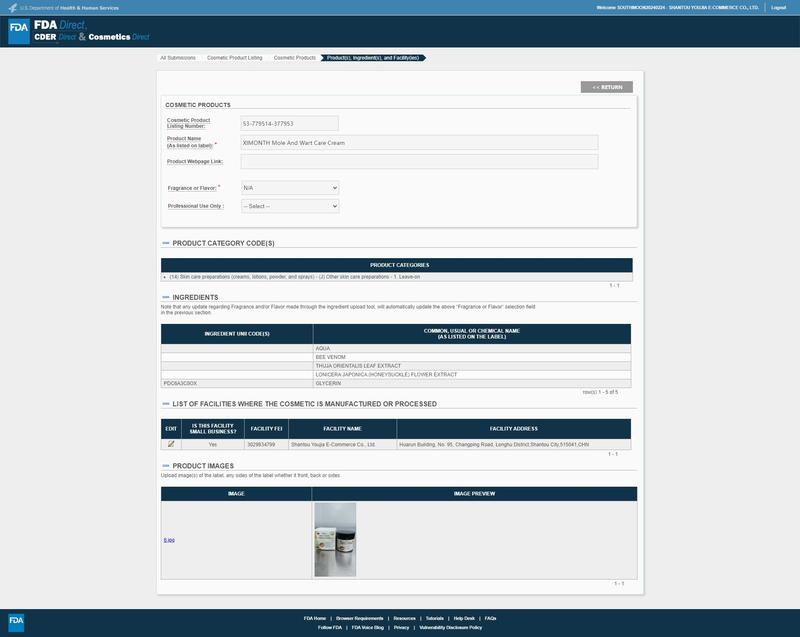Open the FDA Voice Blog footer link
Screen dimensions: 800x637
367,627
